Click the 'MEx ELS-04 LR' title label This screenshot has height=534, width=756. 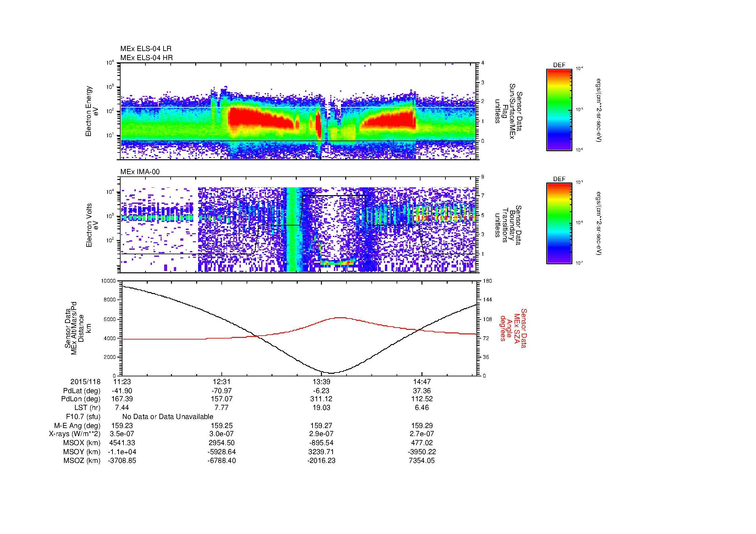point(146,49)
